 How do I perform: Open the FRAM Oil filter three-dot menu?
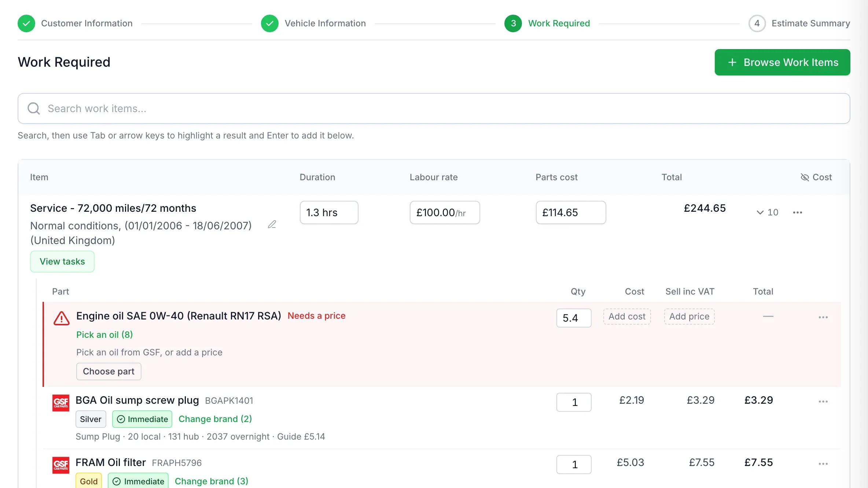(x=823, y=464)
